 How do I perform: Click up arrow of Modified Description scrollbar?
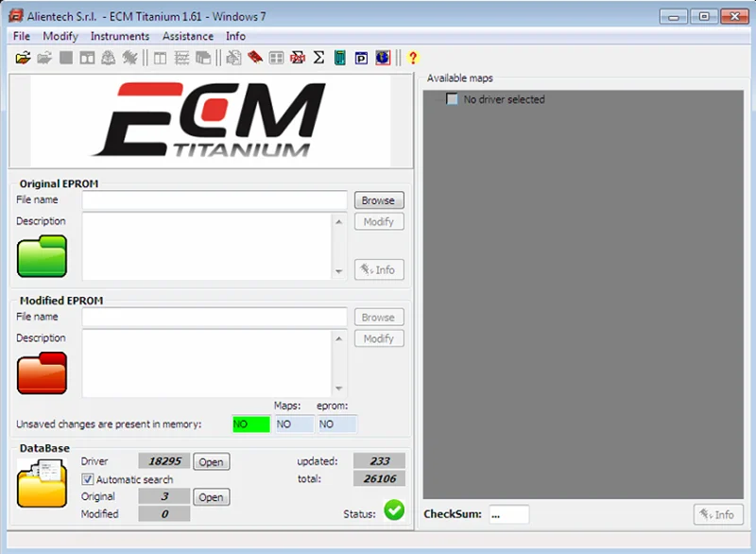tap(339, 338)
